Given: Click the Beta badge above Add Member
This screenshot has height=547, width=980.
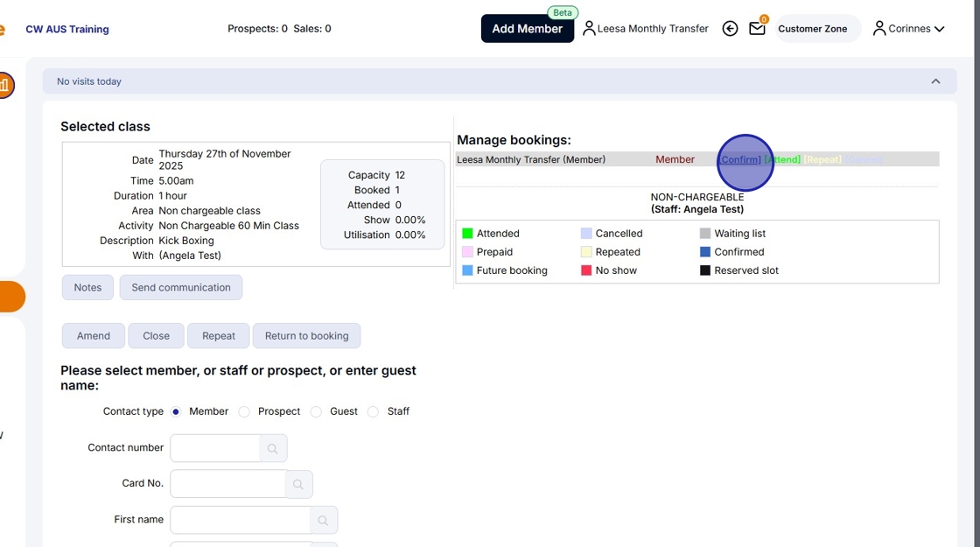Looking at the screenshot, I should (x=563, y=12).
